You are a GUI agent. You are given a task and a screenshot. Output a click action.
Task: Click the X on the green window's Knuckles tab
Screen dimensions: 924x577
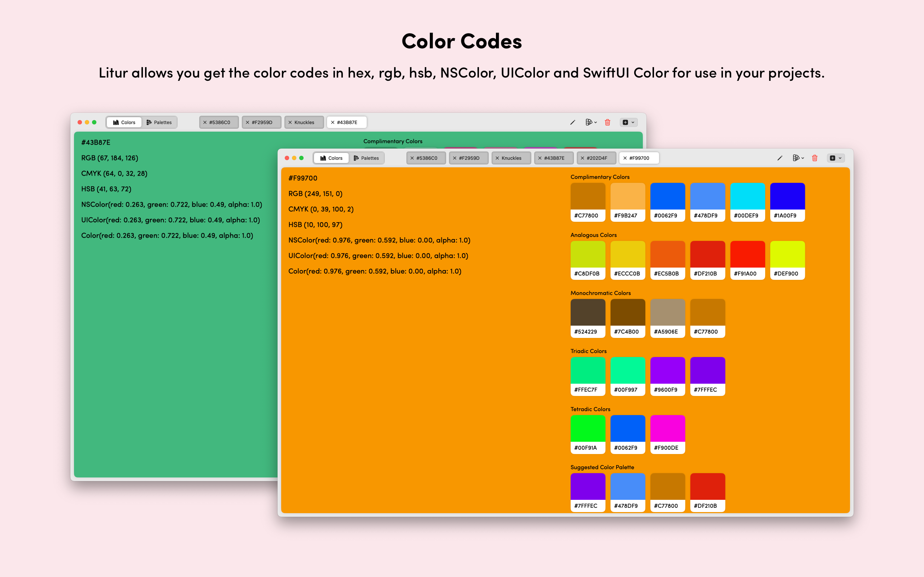click(x=290, y=123)
